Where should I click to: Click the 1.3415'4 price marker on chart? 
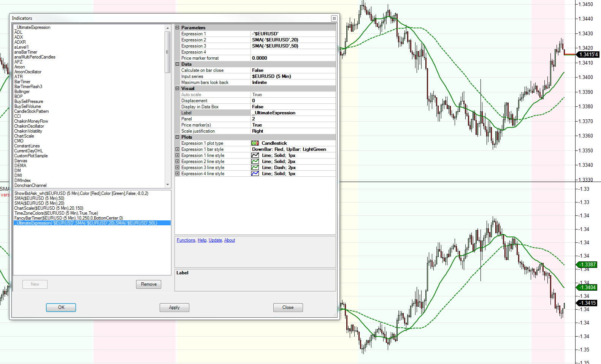coord(588,55)
